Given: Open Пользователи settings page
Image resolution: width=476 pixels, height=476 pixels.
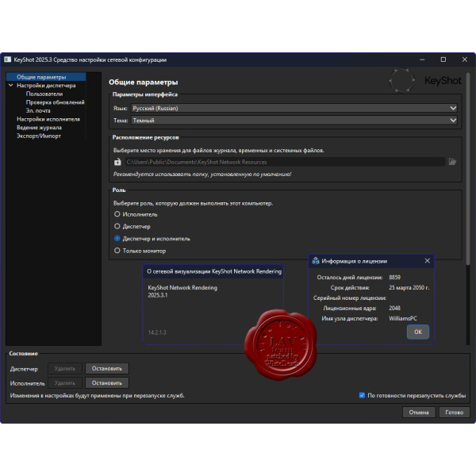Looking at the screenshot, I should (44, 94).
